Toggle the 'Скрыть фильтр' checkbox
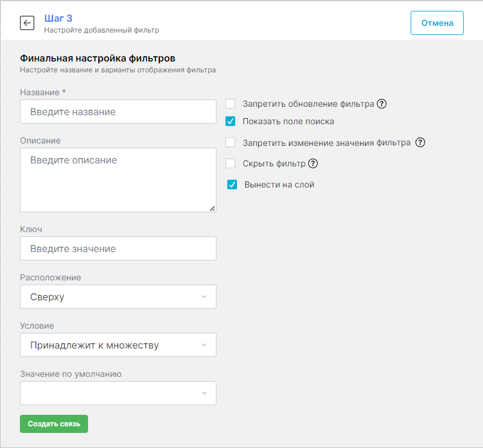The height and width of the screenshot is (448, 483). click(230, 163)
